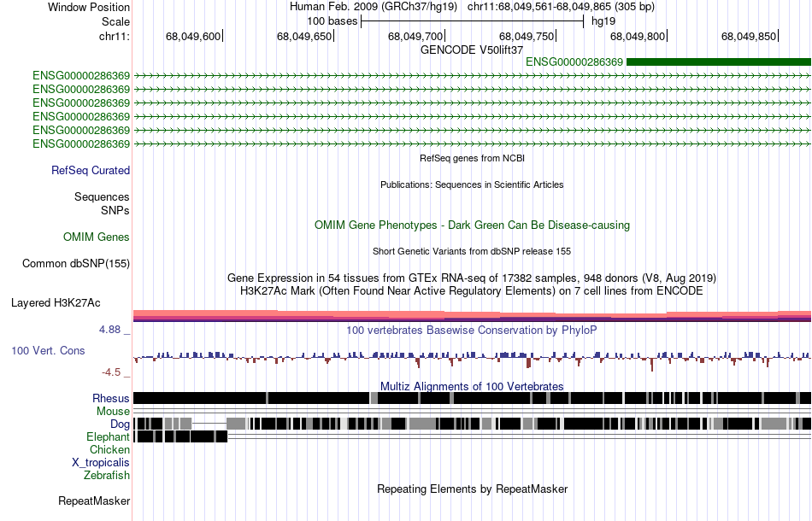Select the fourth ENSG00000286369 transcript row label

point(81,116)
